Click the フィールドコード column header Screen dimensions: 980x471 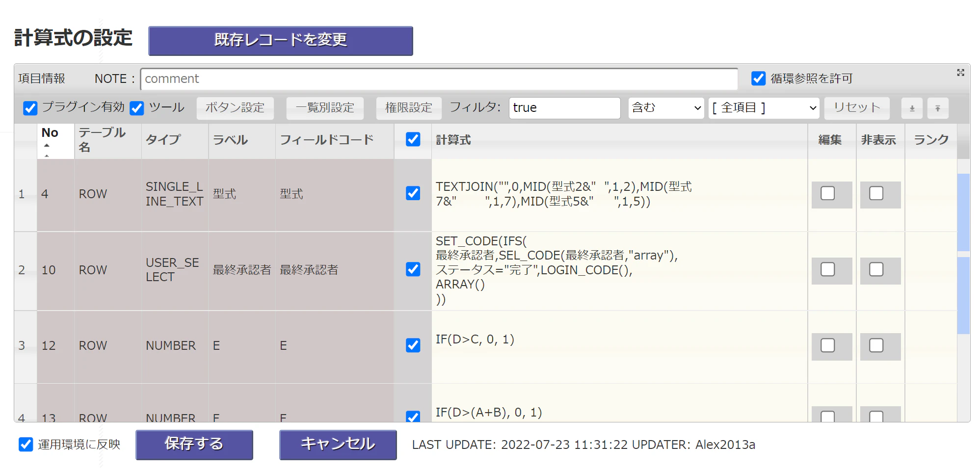point(334,140)
